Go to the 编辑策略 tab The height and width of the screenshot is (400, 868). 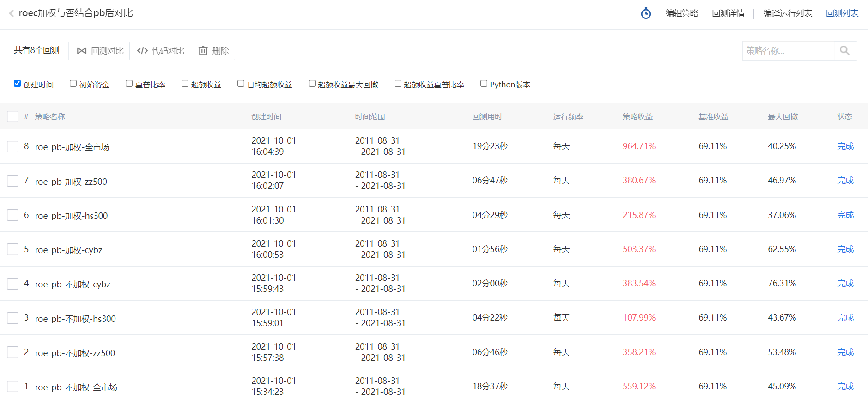(x=682, y=13)
